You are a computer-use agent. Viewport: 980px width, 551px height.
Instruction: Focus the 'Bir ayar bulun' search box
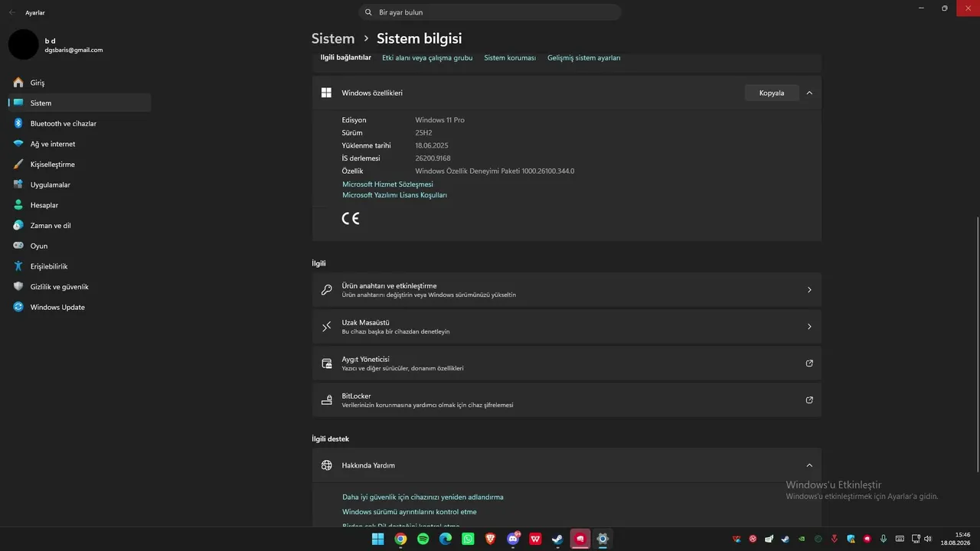(490, 12)
